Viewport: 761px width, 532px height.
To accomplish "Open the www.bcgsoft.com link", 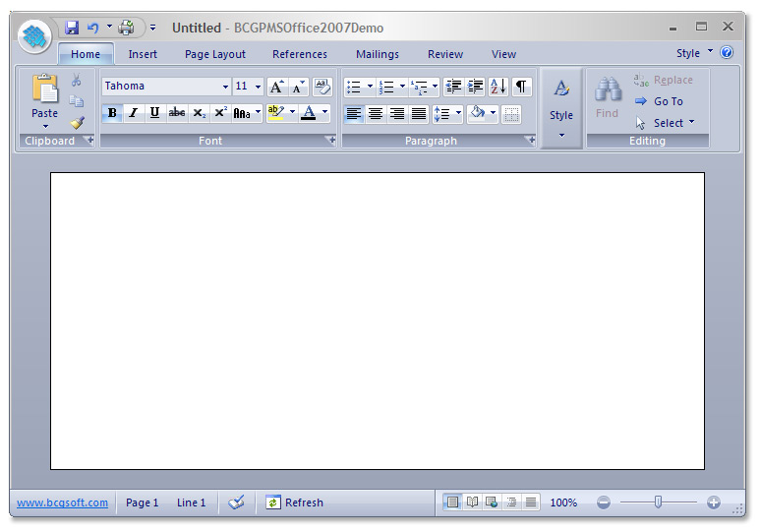I will pyautogui.click(x=63, y=502).
